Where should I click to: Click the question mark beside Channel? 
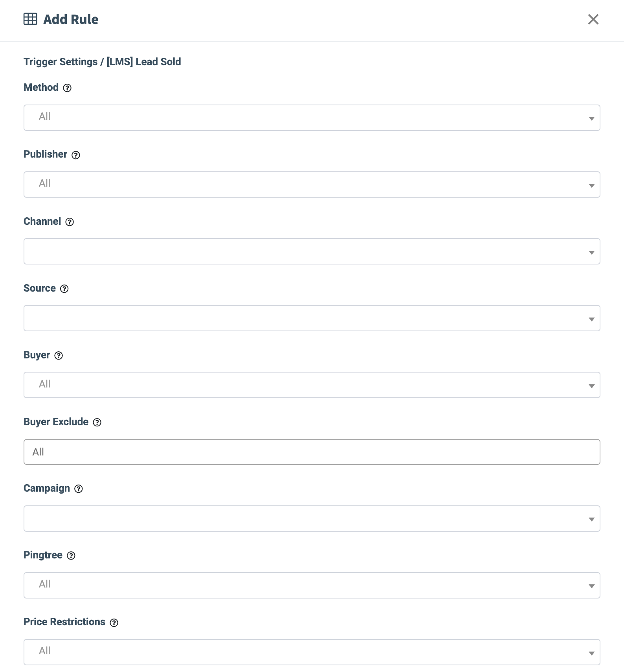point(70,222)
